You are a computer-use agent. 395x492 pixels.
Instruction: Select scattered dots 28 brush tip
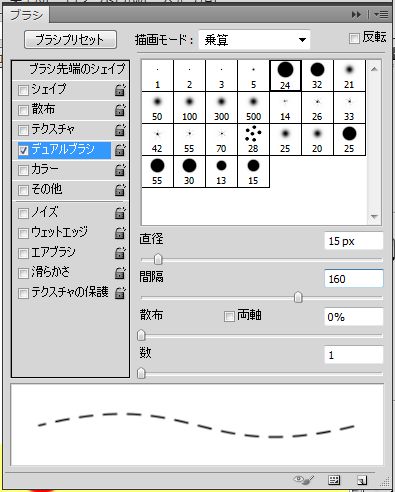tap(253, 140)
